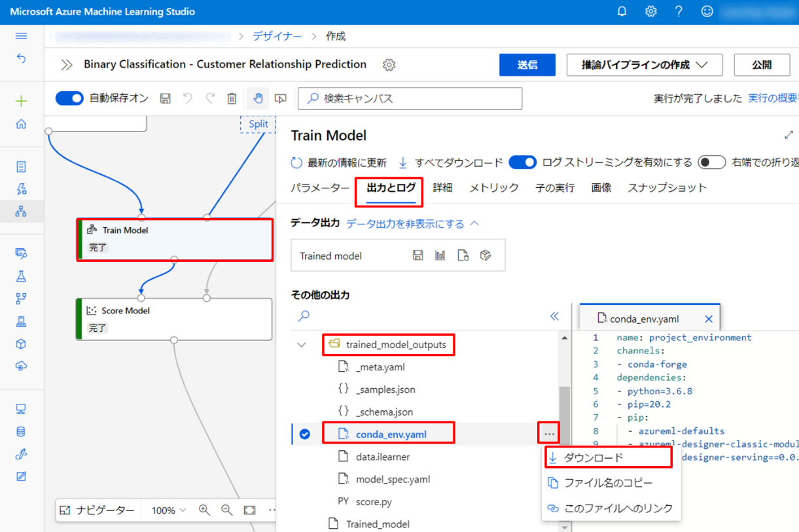Image resolution: width=799 pixels, height=532 pixels.
Task: Click the file icon beside Trained model
Action: pyautogui.click(x=463, y=255)
